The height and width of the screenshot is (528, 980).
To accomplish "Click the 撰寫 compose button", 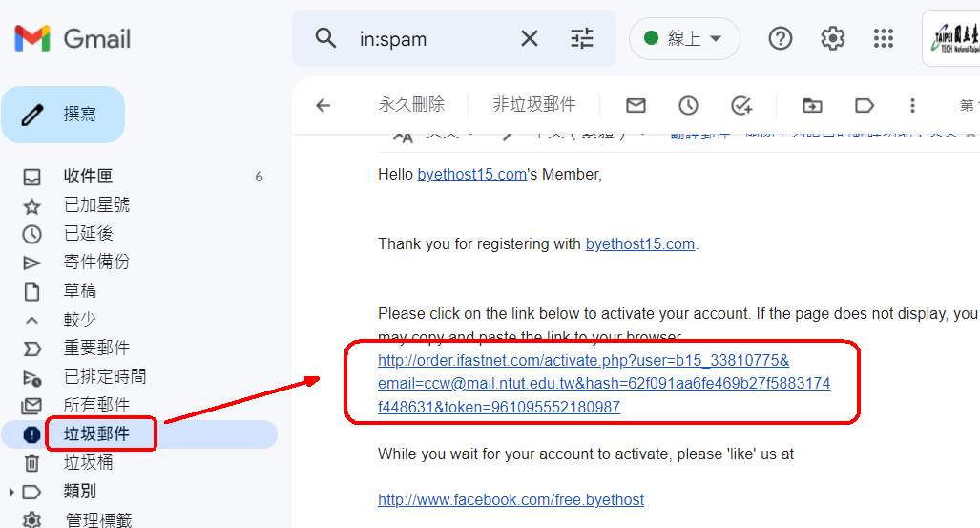I will [63, 115].
